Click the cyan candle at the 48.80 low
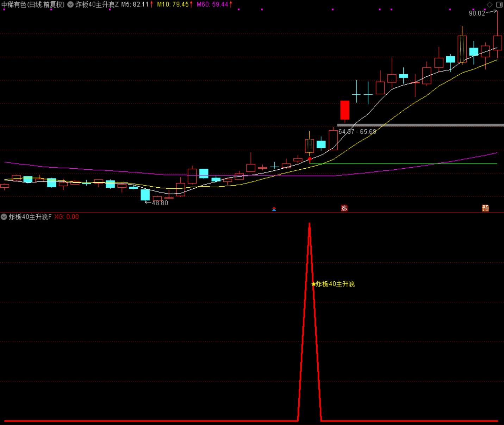 pyautogui.click(x=145, y=195)
